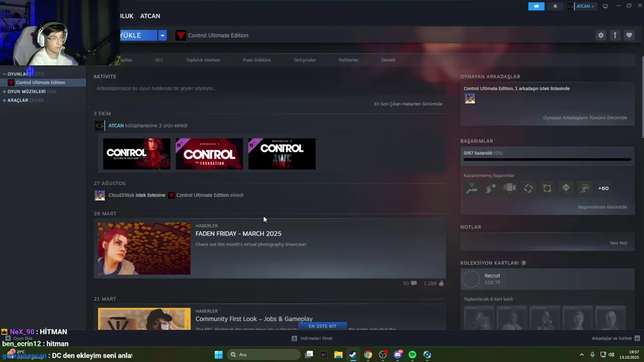Open the Control Ultimate Edition thumbnail
Image resolution: width=644 pixels, height=362 pixels.
(137, 154)
